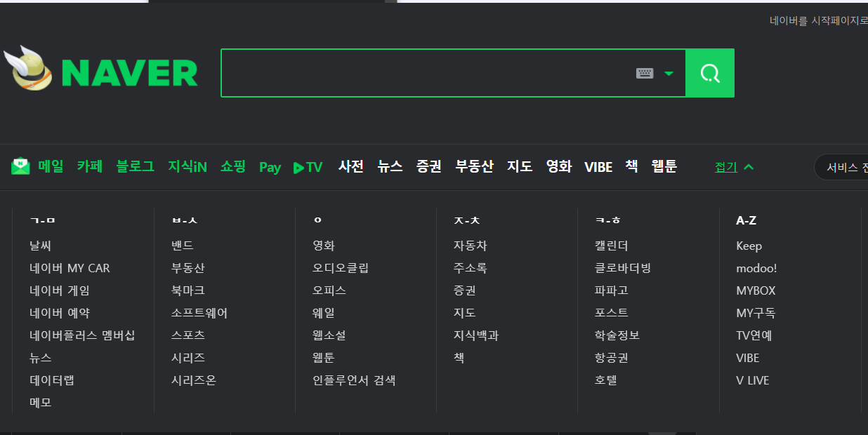Screen dimensions: 868x435
Task: Go to 카페 in the top menu
Action: pyautogui.click(x=90, y=166)
